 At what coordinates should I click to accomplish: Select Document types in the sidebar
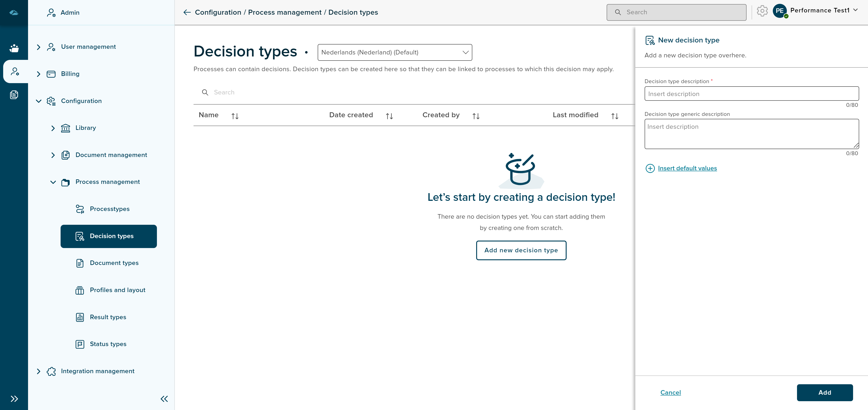coord(114,263)
